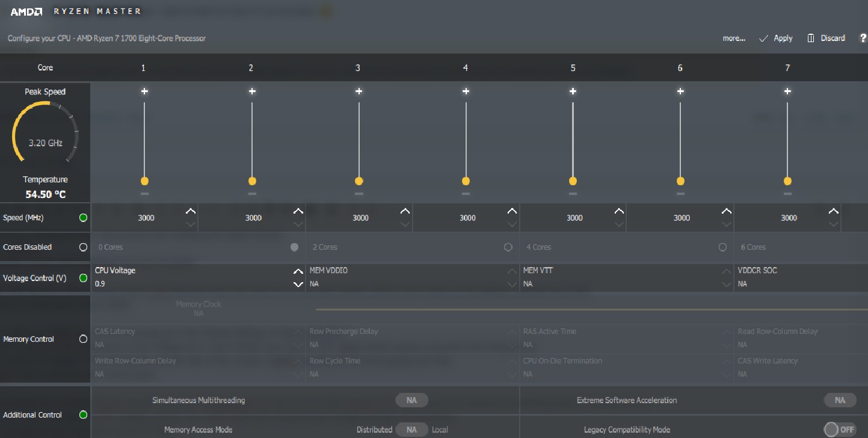Click the minus icon below core 7 slider
Viewport: 868px width, 438px height.
click(x=787, y=194)
